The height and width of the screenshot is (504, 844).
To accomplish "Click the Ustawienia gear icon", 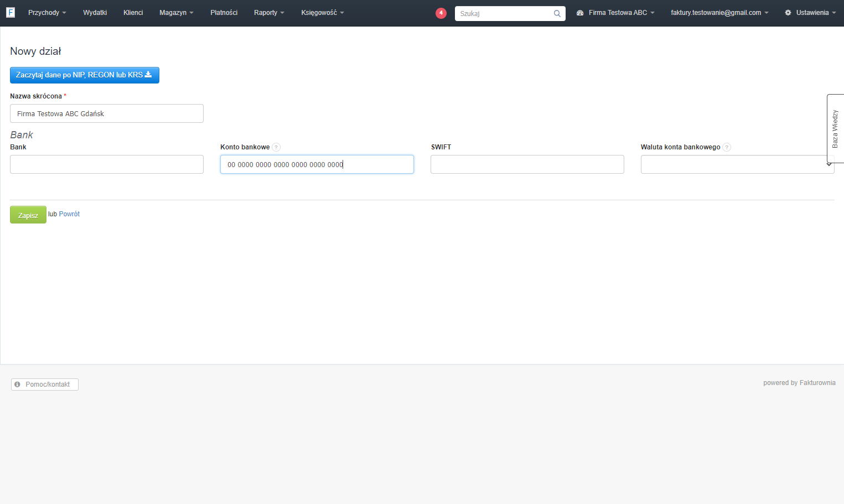I will click(788, 13).
